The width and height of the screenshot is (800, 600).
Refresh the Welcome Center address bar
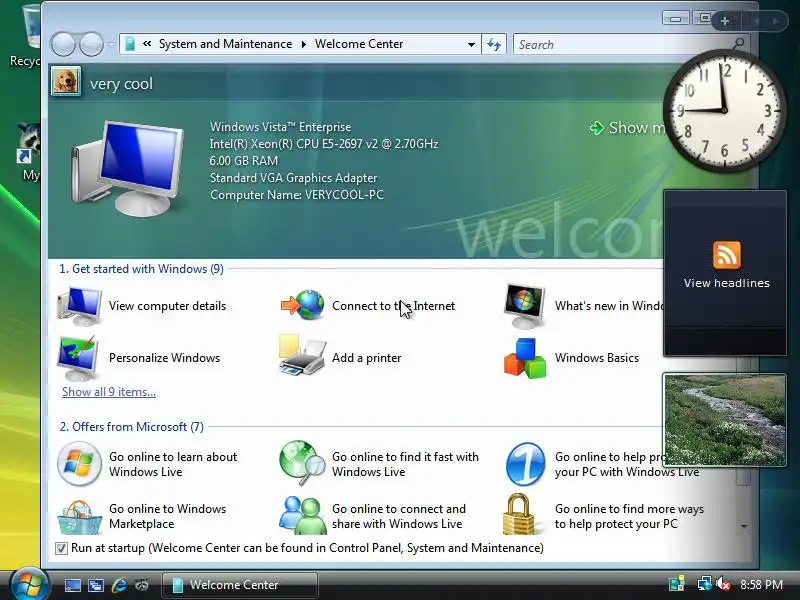[494, 44]
